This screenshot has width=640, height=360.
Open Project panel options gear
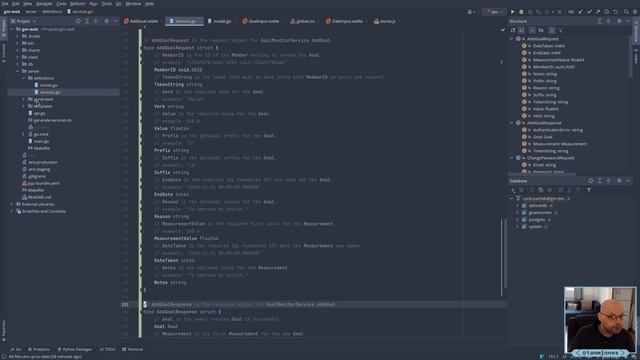(107, 21)
